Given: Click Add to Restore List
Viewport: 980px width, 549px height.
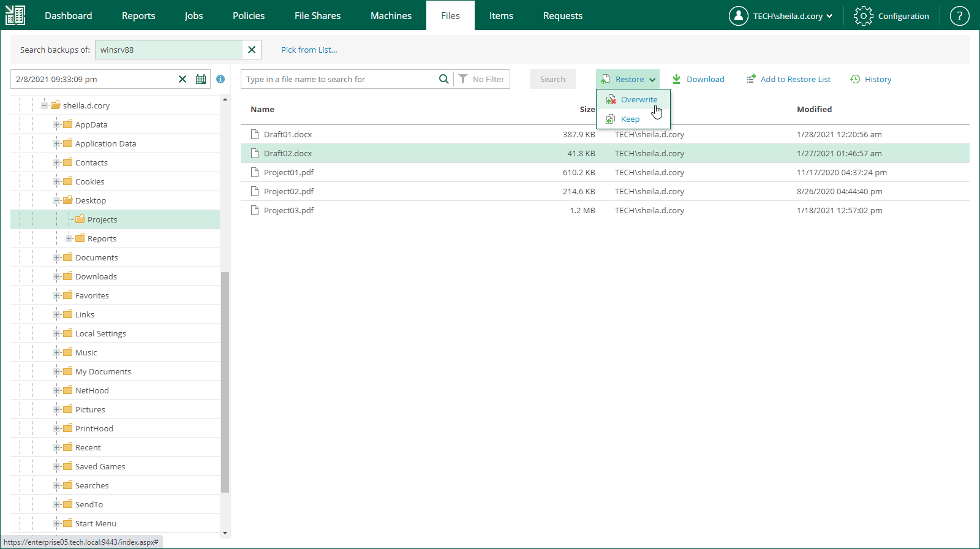Looking at the screenshot, I should pyautogui.click(x=789, y=79).
